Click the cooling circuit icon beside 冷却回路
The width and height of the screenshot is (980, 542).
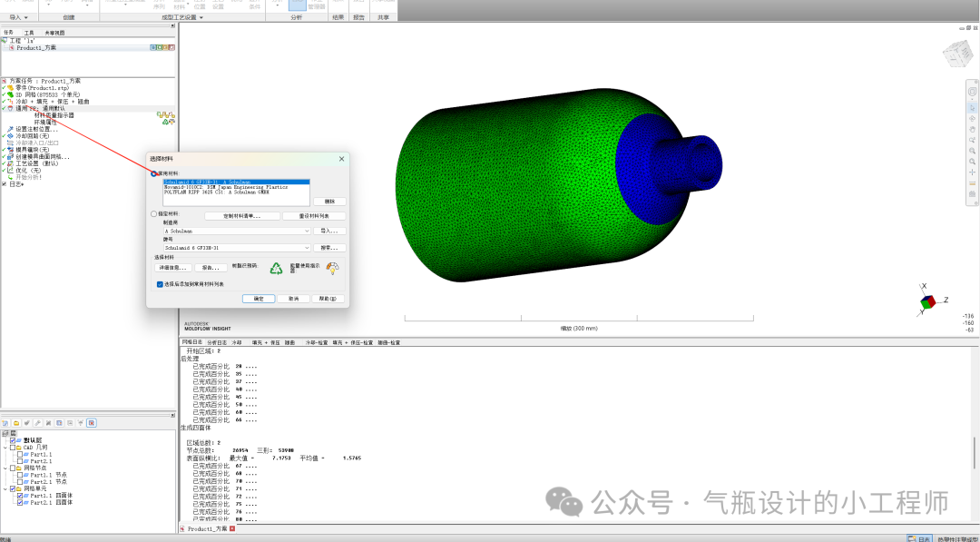(11, 136)
